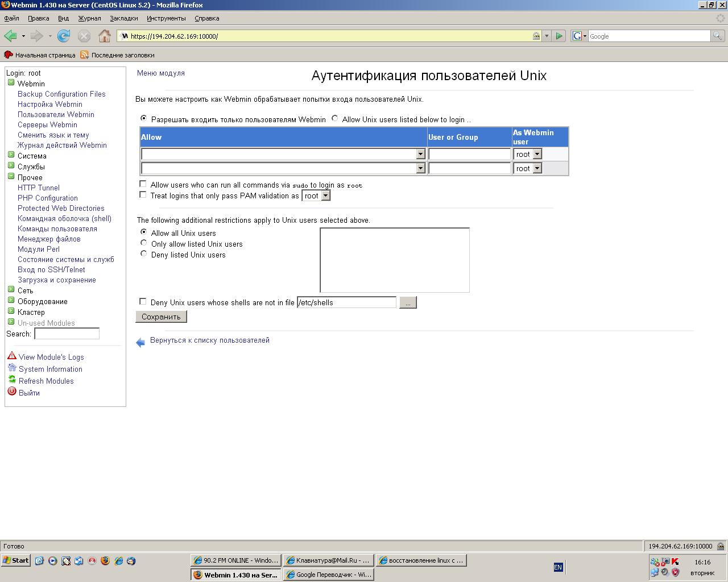728x582 pixels.
Task: Click first row User or Group field
Action: click(470, 154)
